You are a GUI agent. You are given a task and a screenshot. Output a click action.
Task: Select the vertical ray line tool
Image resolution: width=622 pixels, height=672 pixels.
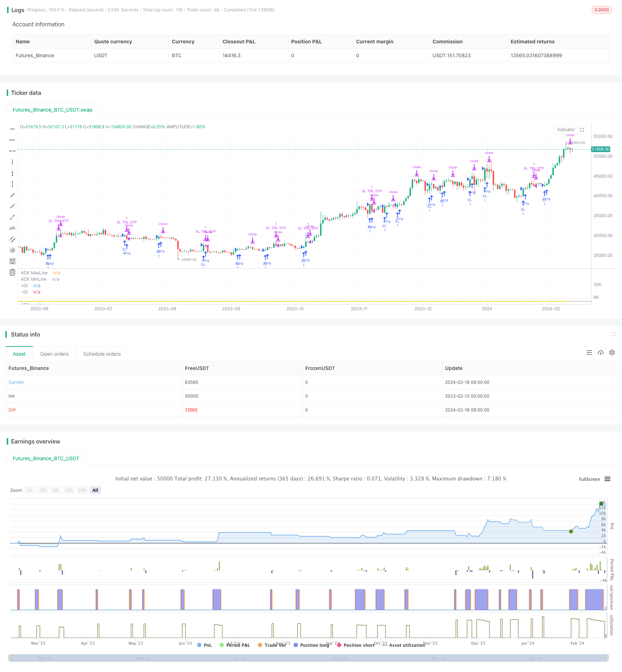point(12,173)
